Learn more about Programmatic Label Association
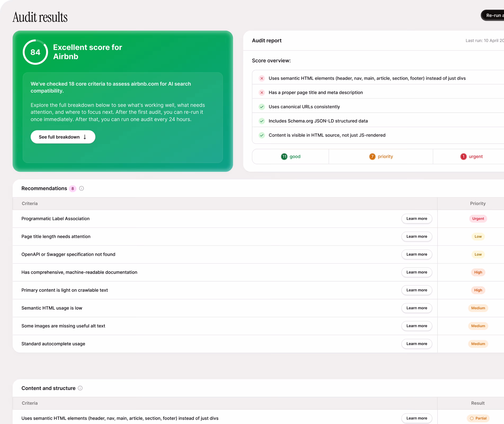 click(x=417, y=218)
